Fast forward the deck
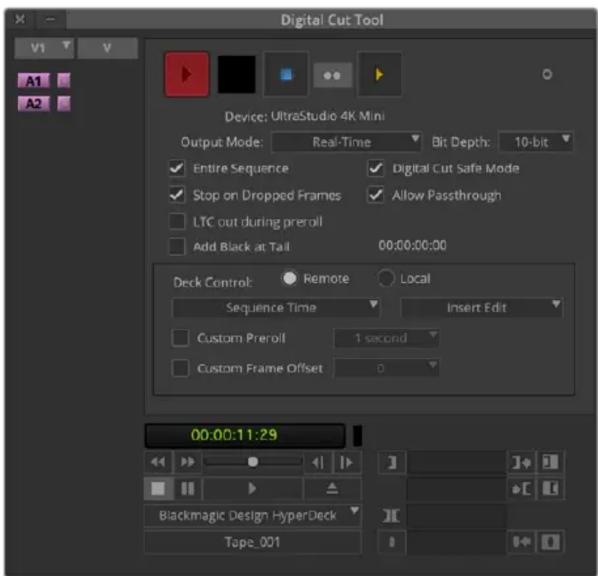Image resolution: width=598 pixels, height=576 pixels. point(188,462)
